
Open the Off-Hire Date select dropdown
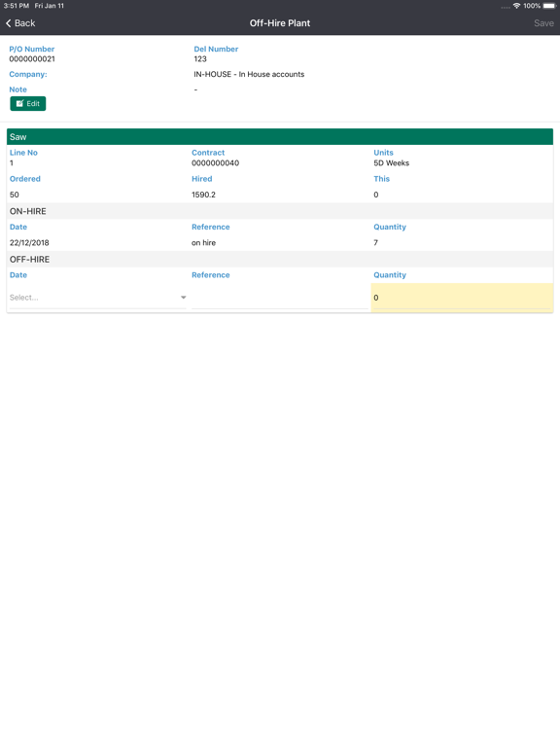[x=97, y=298]
